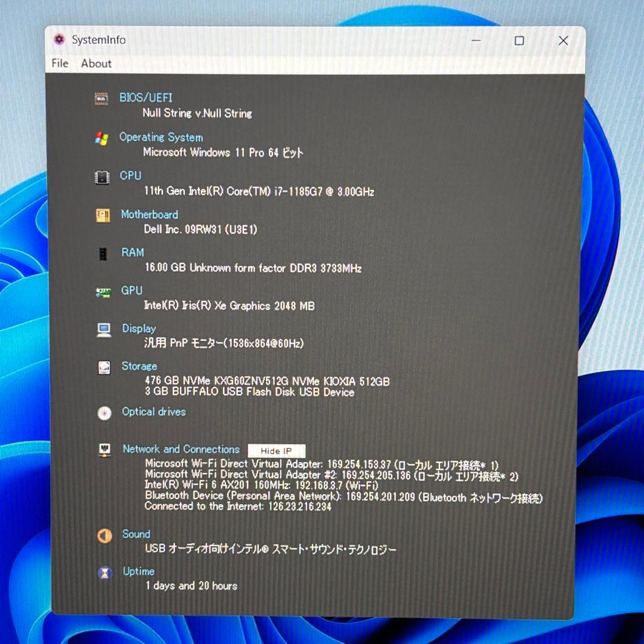Viewport: 644px width, 644px height.
Task: Click the Sound heading
Action: (x=136, y=534)
